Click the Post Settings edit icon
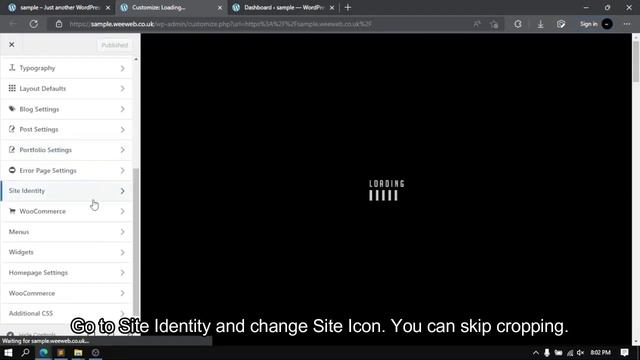This screenshot has width=640, height=360. (x=12, y=129)
